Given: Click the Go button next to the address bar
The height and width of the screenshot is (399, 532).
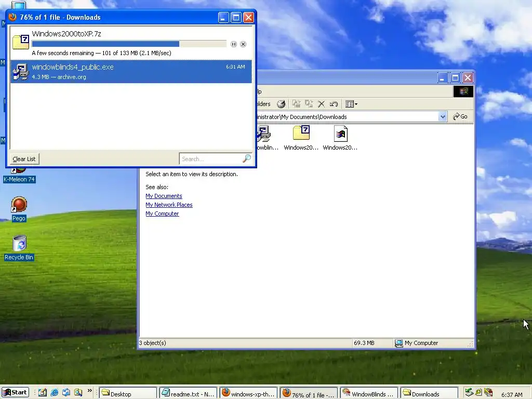Looking at the screenshot, I should [x=460, y=117].
